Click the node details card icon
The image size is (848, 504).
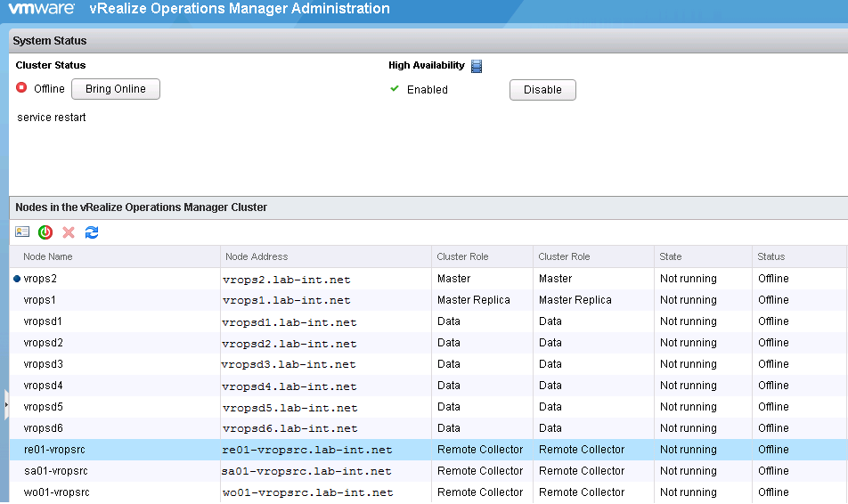pos(22,232)
